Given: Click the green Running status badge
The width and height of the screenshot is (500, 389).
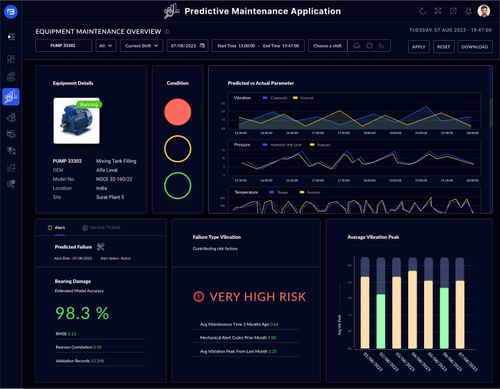Looking at the screenshot, I should [89, 104].
